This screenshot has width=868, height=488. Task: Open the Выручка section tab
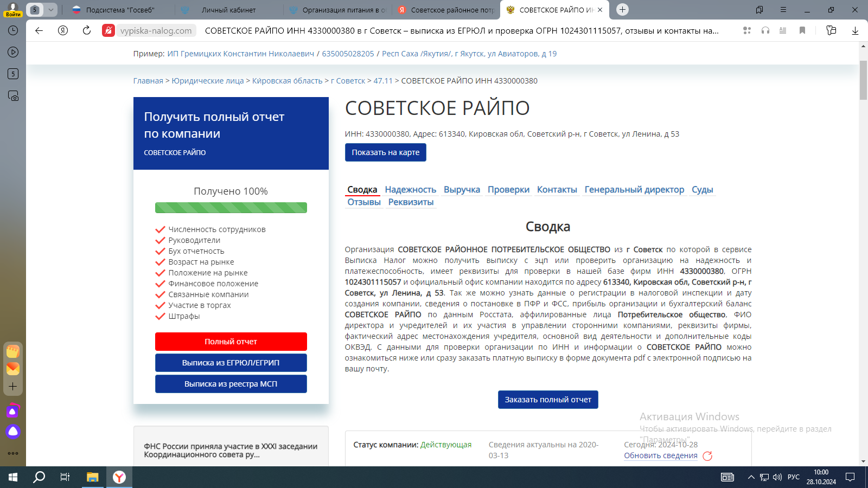point(462,190)
